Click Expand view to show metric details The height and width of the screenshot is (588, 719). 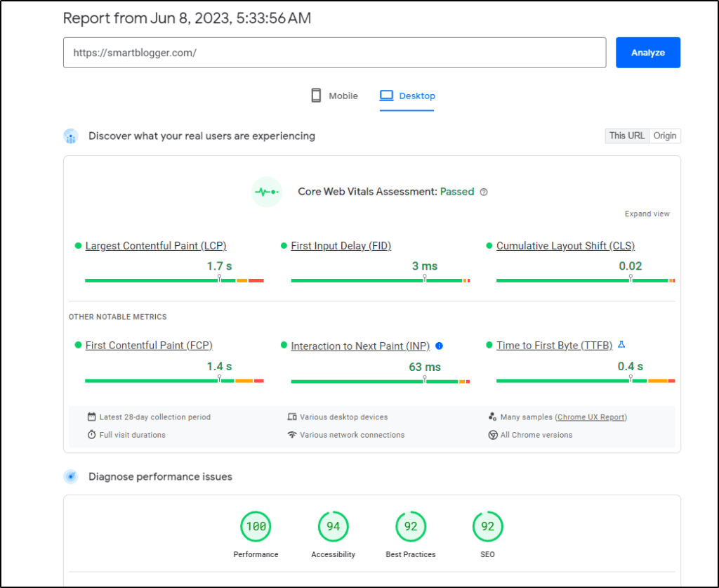(647, 214)
